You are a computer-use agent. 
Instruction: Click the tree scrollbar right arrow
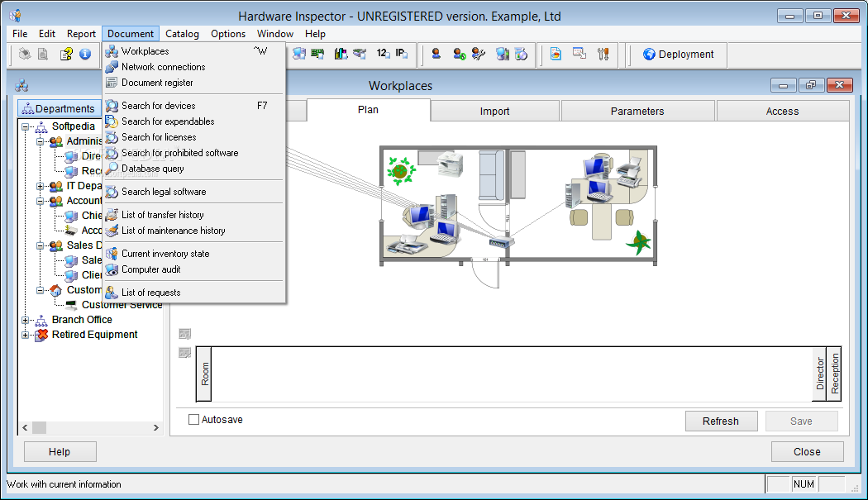[155, 427]
